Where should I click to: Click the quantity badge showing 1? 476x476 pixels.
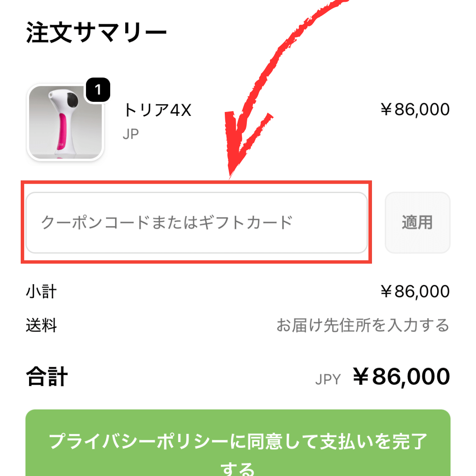[98, 90]
